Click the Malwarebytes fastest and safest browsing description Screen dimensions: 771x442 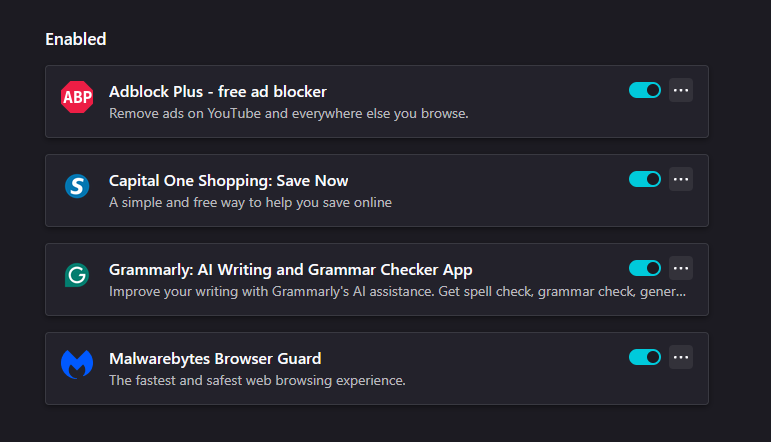(x=256, y=381)
